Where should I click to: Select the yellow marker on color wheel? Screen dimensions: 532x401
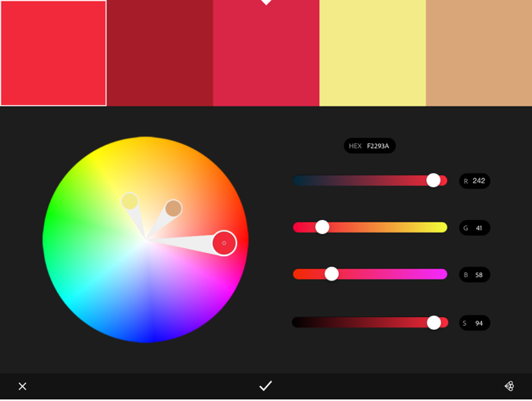coord(130,201)
